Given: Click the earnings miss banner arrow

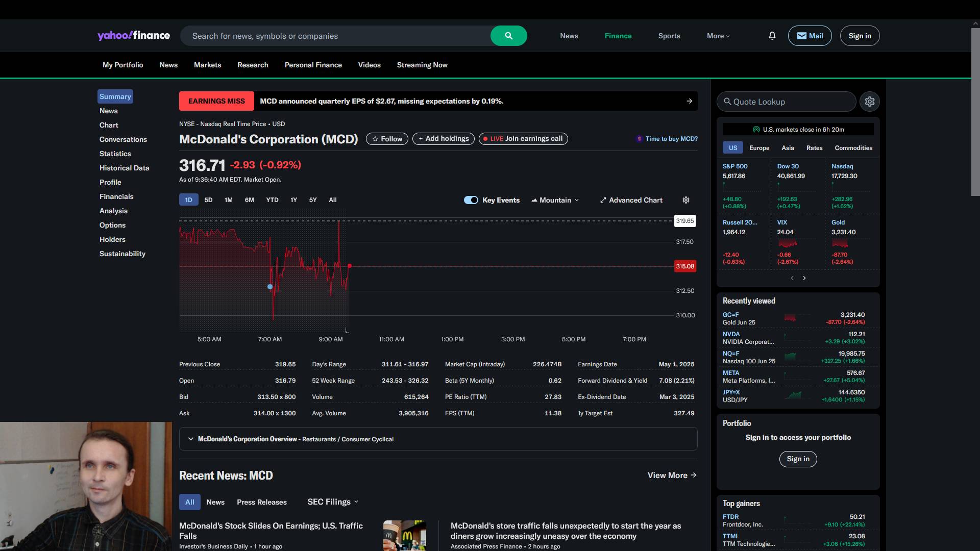Looking at the screenshot, I should tap(689, 101).
